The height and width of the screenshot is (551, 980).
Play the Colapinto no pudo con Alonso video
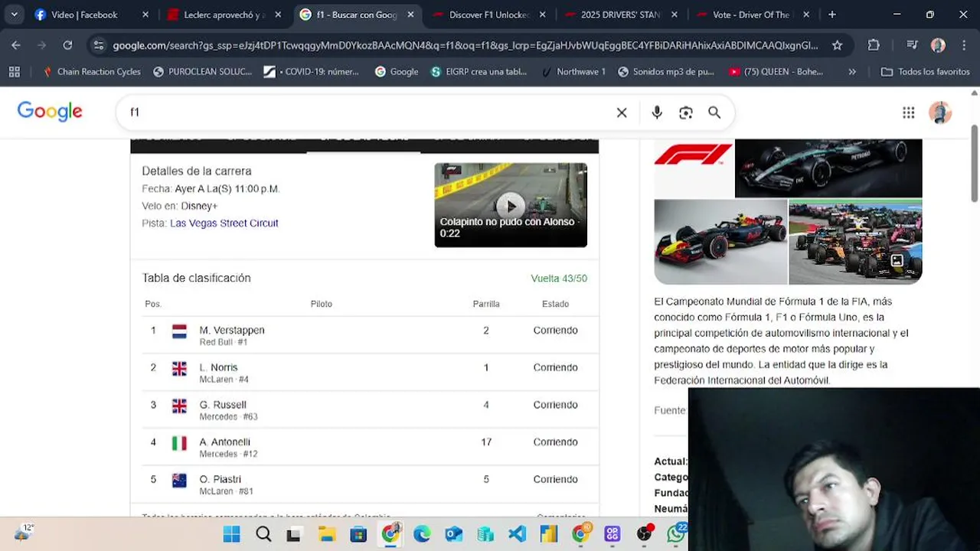[511, 205]
